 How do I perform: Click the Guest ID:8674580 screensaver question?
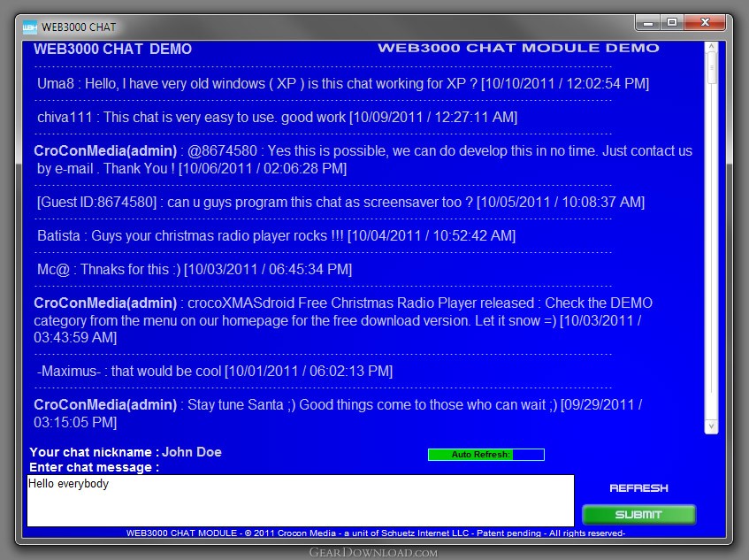(340, 202)
